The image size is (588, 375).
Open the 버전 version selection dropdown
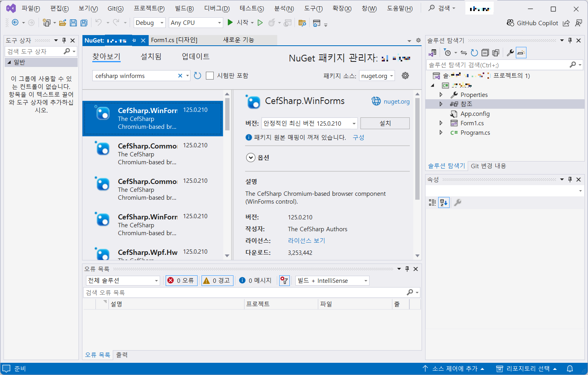tap(310, 123)
